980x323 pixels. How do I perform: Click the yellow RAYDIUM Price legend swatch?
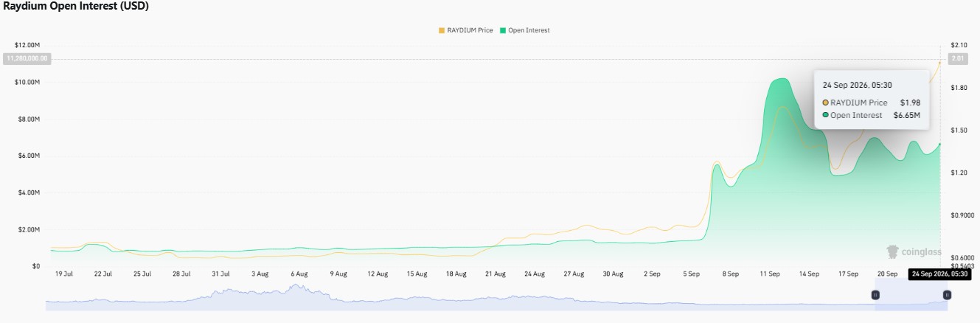[x=442, y=30]
